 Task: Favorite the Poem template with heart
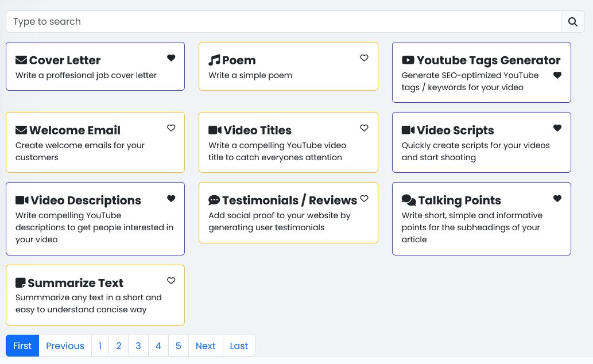(364, 58)
